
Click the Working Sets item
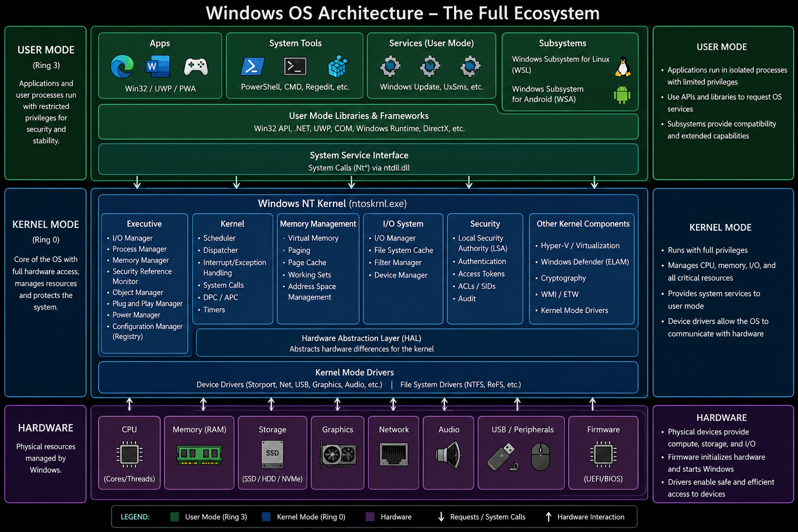click(309, 275)
